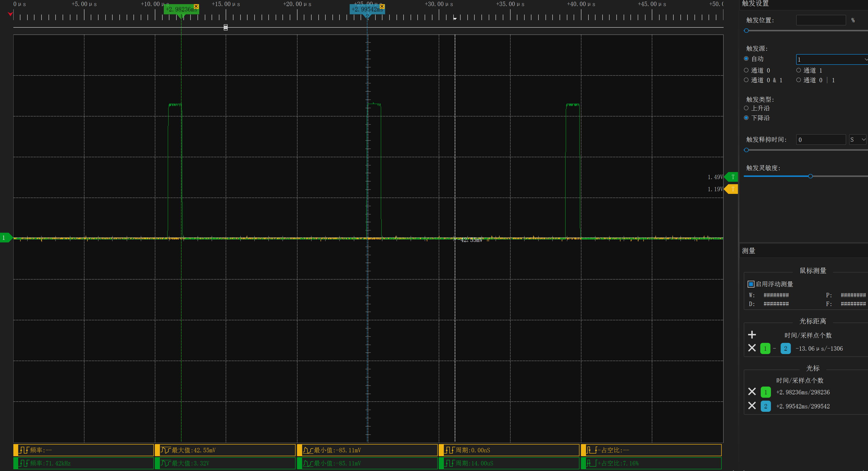This screenshot has width=868, height=471.
Task: Select 上升沿 trigger type
Action: 746,108
